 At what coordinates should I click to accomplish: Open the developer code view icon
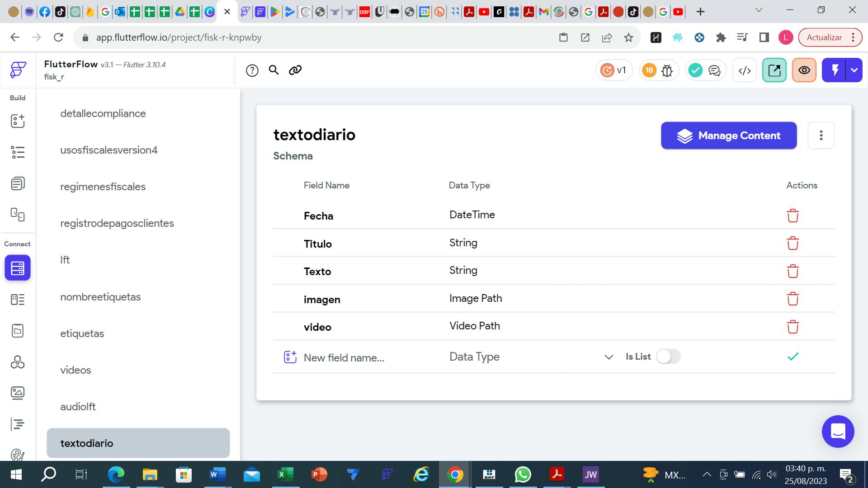click(744, 70)
